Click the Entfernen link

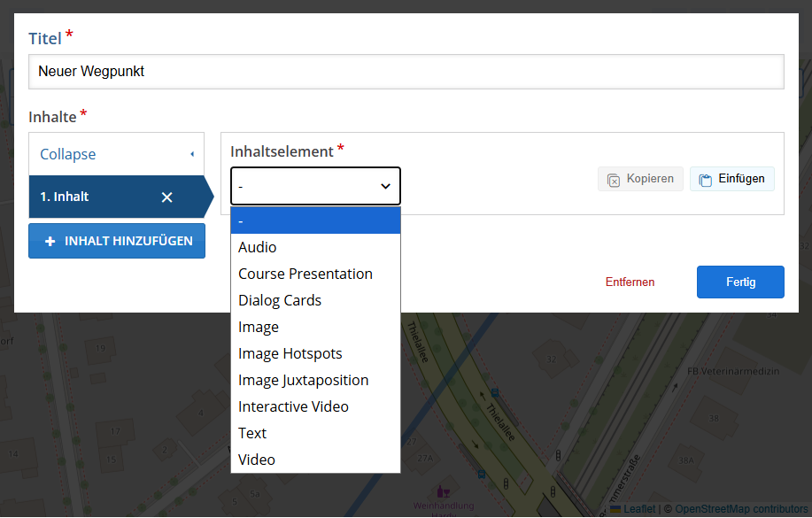(630, 282)
